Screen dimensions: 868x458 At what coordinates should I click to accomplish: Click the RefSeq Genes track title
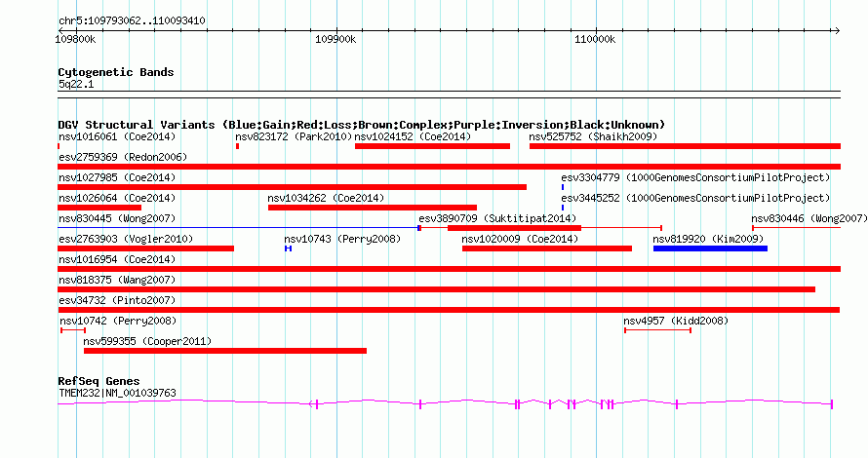[x=99, y=381]
